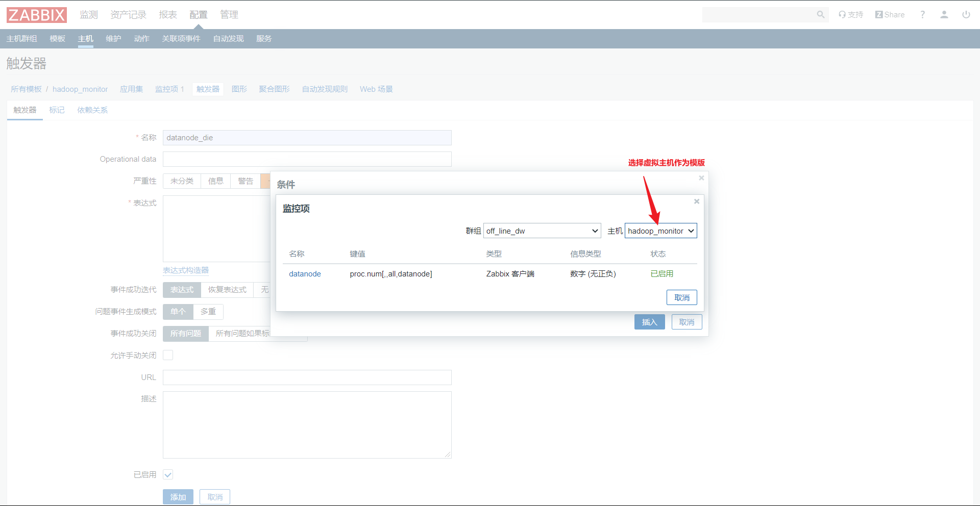980x506 pixels.
Task: Open the Web 场景 link
Action: [376, 89]
